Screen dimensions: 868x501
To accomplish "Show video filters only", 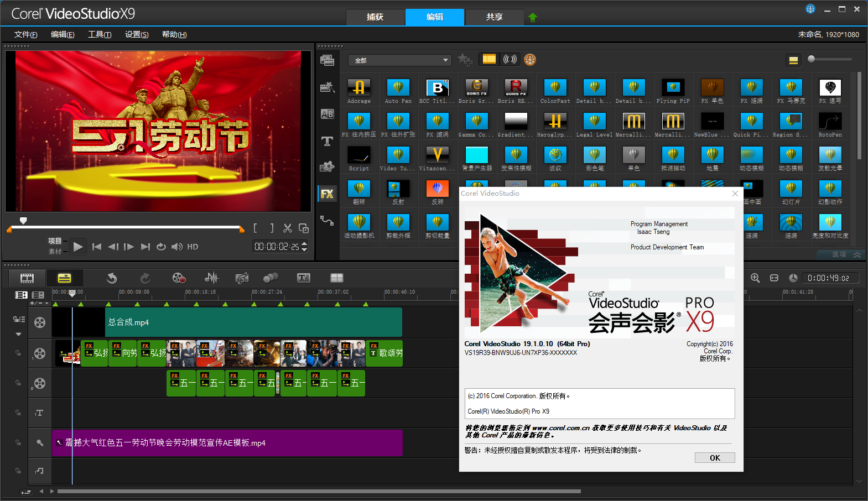I will tap(489, 59).
